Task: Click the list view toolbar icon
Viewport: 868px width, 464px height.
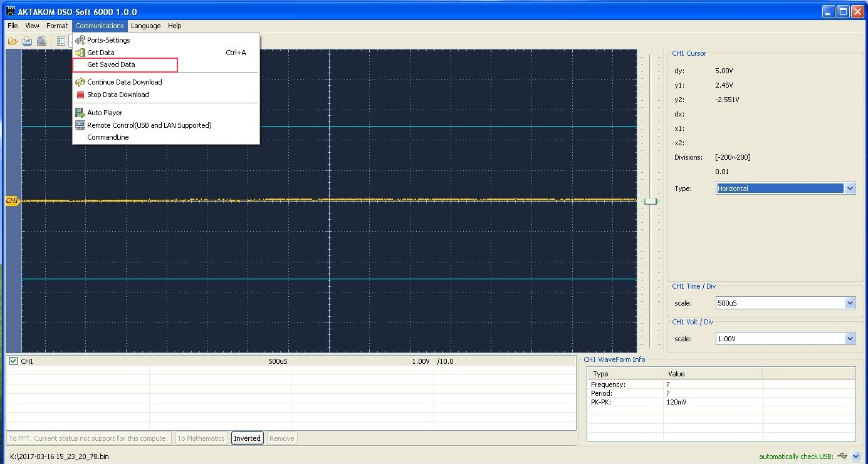Action: point(61,41)
